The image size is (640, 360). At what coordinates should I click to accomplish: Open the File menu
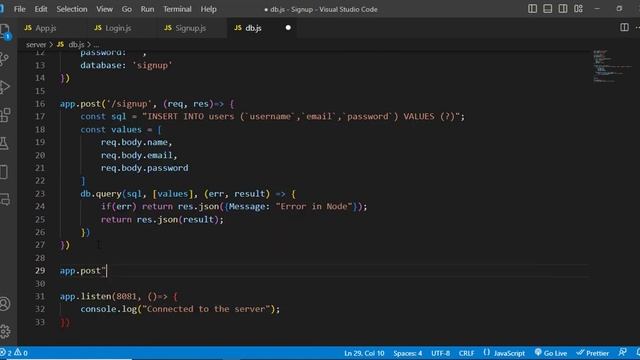click(19, 9)
